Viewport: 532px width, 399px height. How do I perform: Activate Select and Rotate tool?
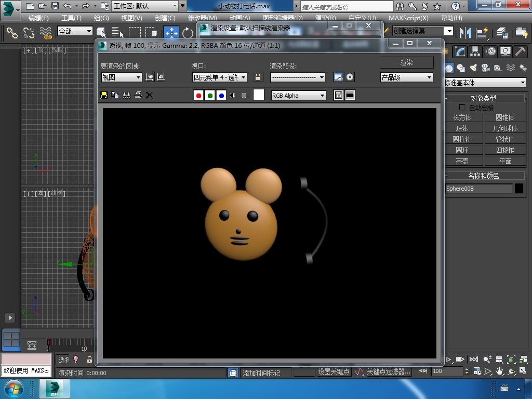tap(187, 33)
